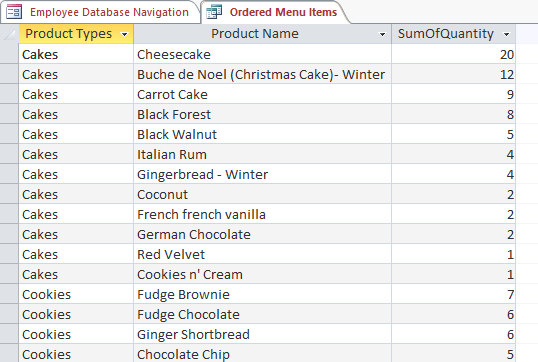Click the Ginger Shortbread cell
Image resolution: width=538 pixels, height=362 pixels.
coord(262,334)
